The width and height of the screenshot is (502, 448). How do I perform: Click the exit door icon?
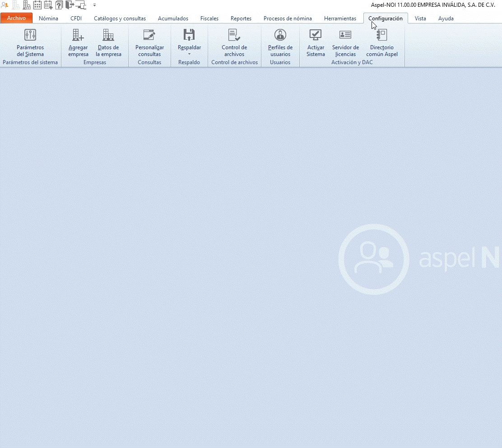pyautogui.click(x=70, y=5)
